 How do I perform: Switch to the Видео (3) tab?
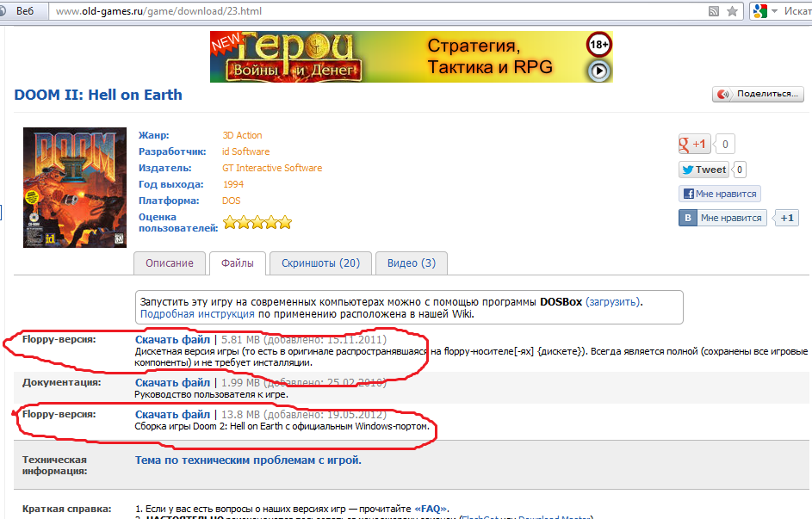tap(412, 263)
